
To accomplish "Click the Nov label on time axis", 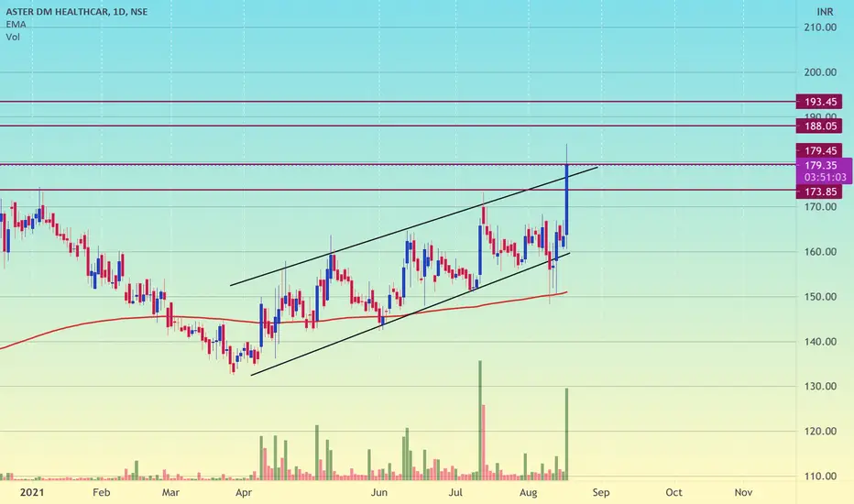I will pos(743,493).
